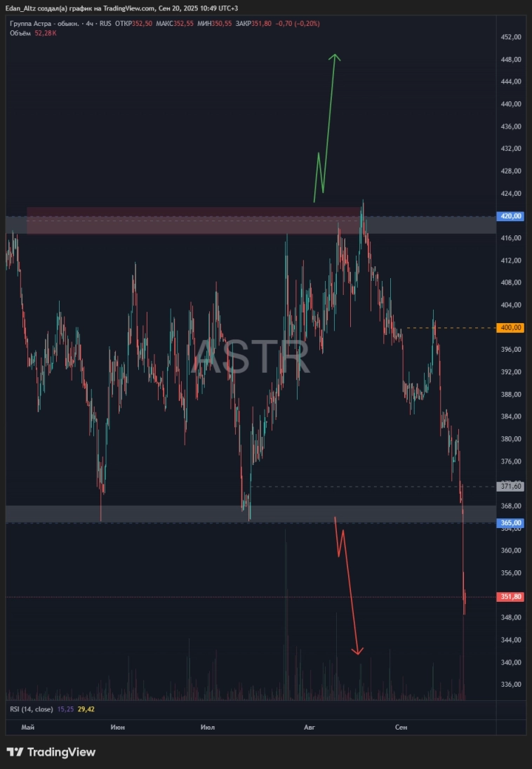Click the 4ч timeframe in chart header
The width and height of the screenshot is (532, 769).
coord(88,24)
